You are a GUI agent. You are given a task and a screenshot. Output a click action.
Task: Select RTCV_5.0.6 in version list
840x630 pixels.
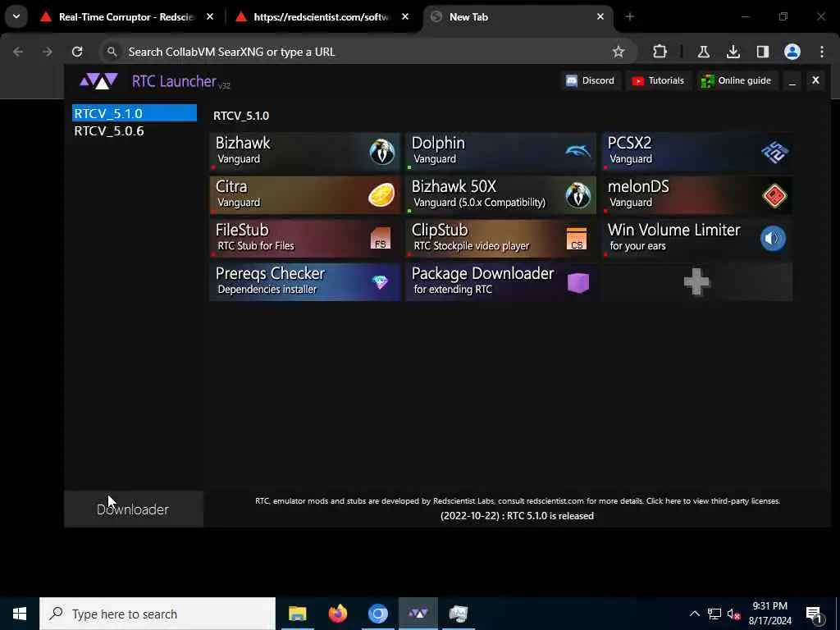(x=135, y=130)
